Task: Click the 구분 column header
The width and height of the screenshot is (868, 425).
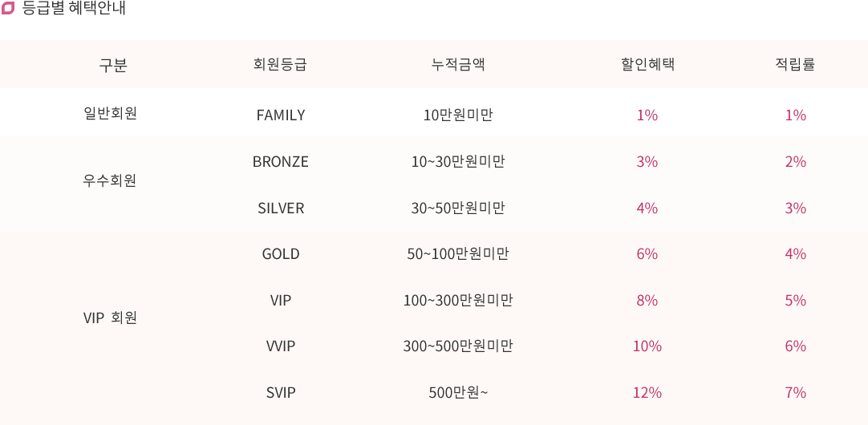Action: click(x=113, y=65)
